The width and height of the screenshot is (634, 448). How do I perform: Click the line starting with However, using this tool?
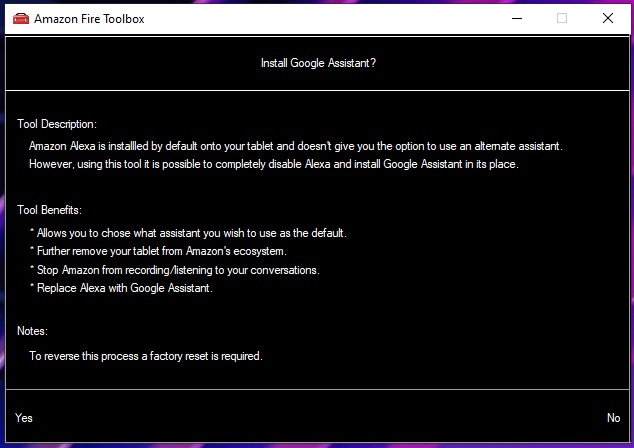(273, 164)
